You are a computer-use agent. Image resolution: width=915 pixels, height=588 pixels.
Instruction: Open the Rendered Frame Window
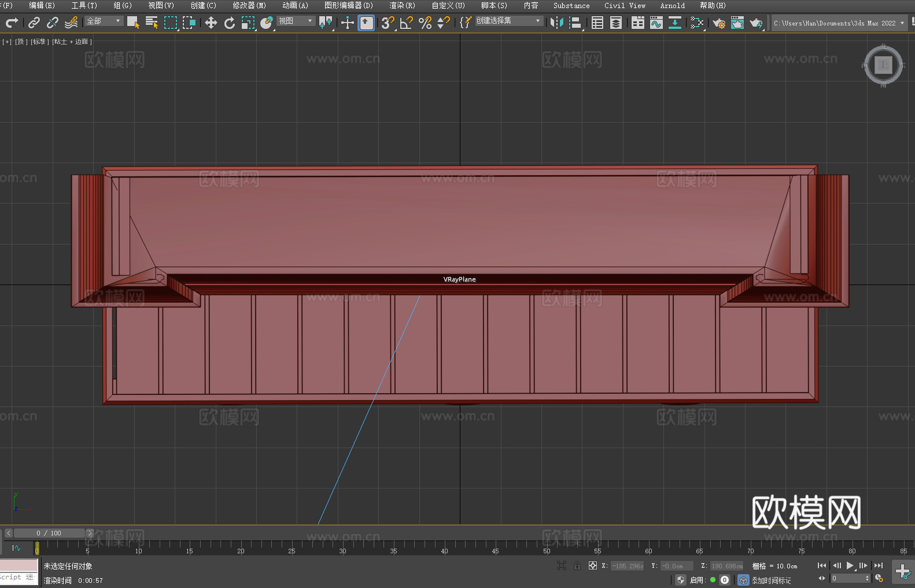pyautogui.click(x=737, y=23)
